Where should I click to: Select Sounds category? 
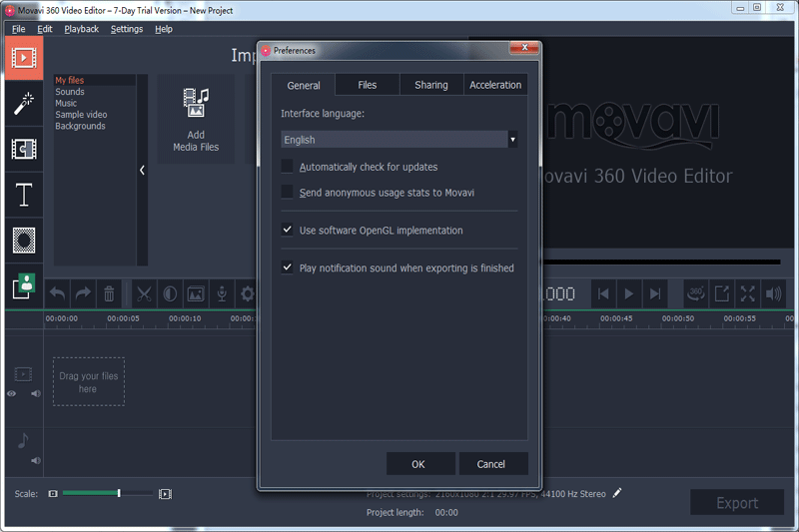[x=70, y=92]
